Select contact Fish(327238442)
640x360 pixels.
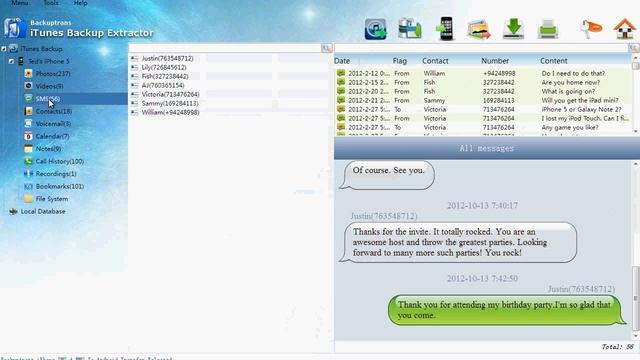165,76
